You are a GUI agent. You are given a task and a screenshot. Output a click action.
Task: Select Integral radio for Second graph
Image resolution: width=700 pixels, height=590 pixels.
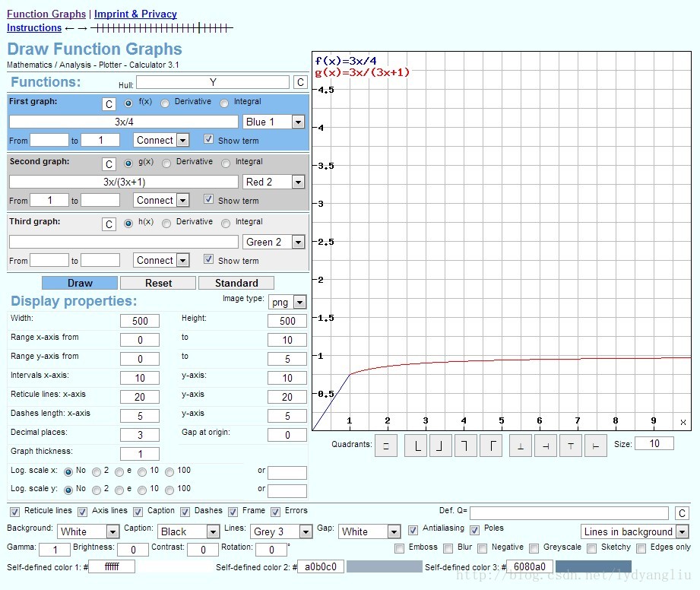pos(226,163)
